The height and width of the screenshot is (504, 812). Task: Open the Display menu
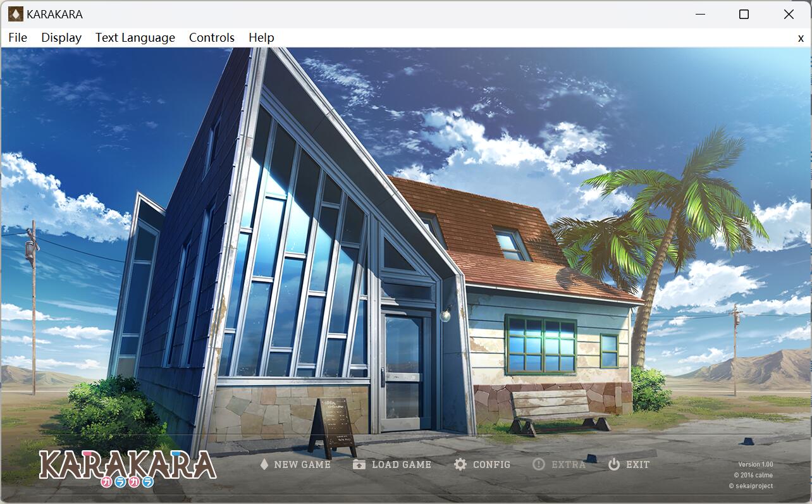61,37
